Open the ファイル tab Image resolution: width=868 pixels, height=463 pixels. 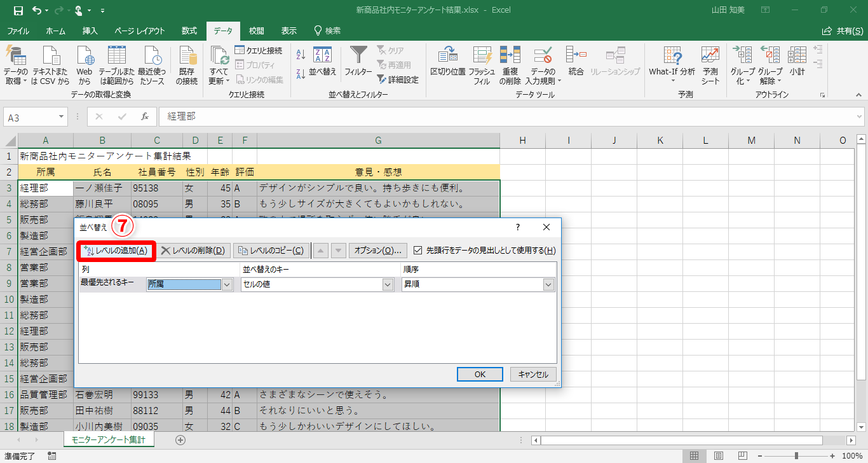click(18, 31)
